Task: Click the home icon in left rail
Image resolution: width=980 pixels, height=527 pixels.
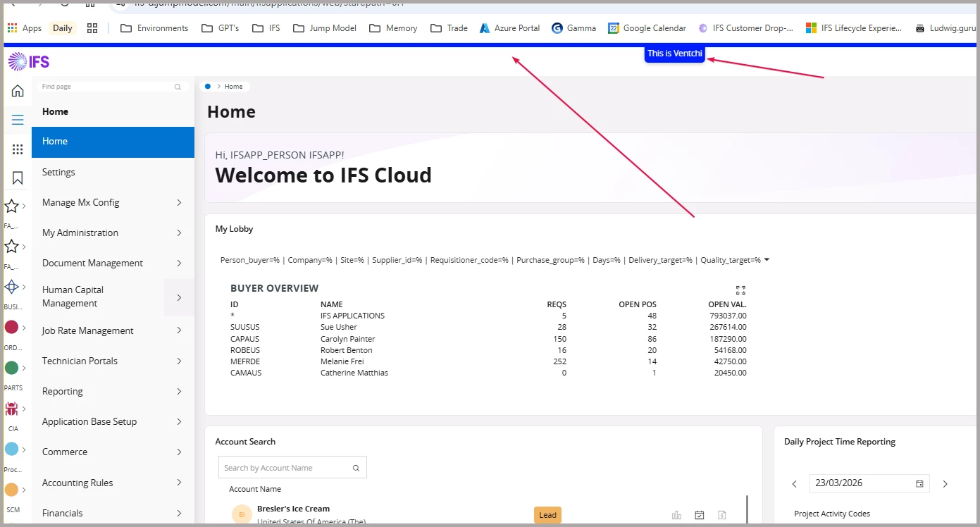Action: tap(18, 91)
